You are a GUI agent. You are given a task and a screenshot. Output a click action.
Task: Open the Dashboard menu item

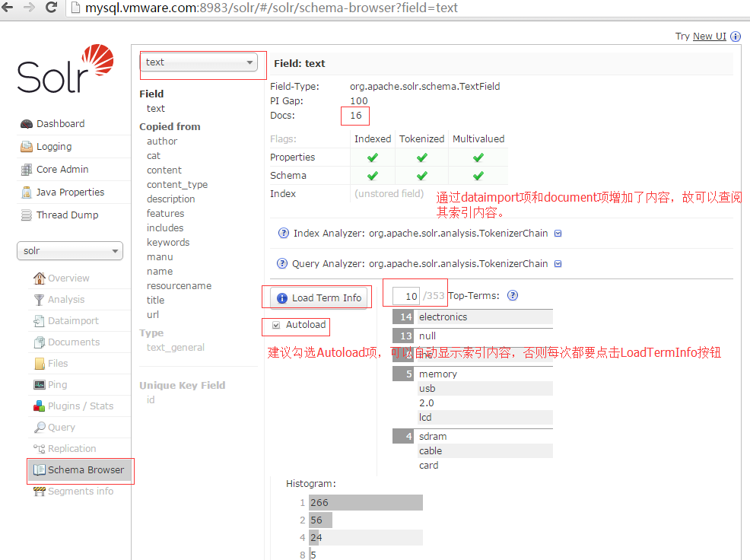60,124
